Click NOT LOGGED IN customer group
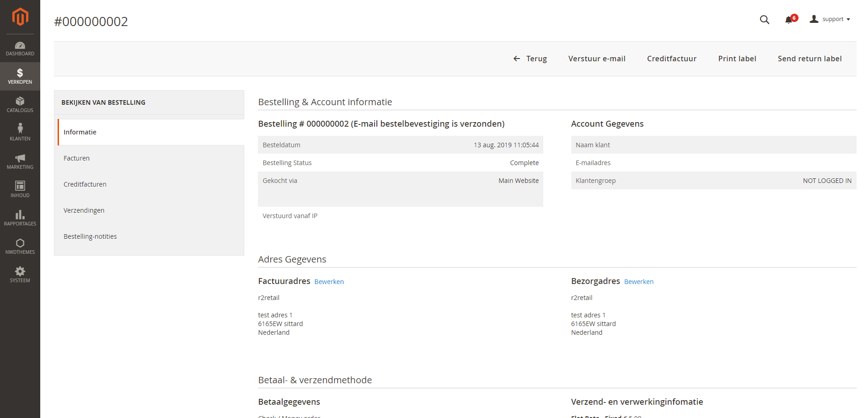The image size is (868, 418). (827, 181)
